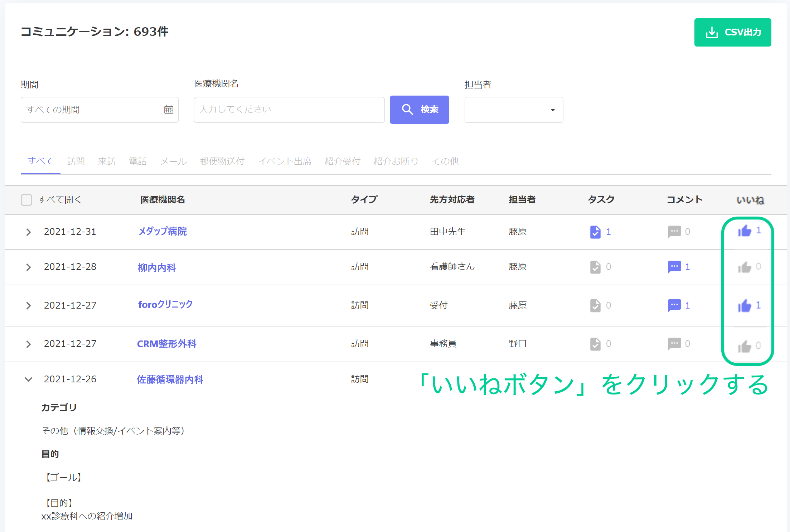Open the CRM整形外科 link
790x532 pixels.
(x=167, y=344)
